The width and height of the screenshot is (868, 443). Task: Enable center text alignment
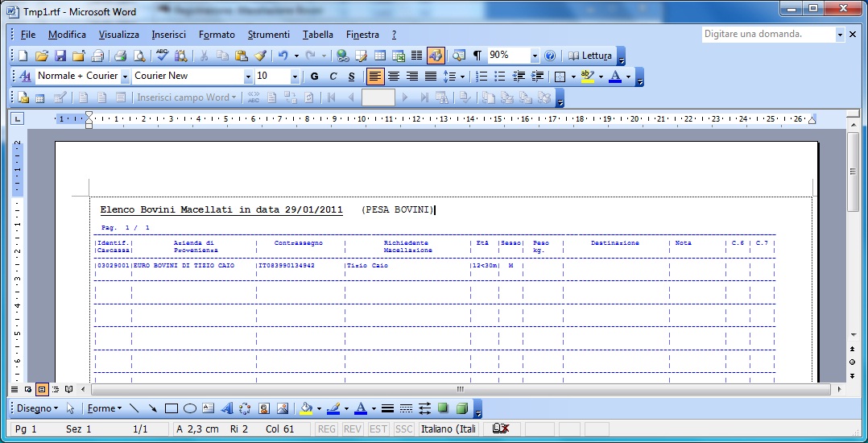click(394, 77)
